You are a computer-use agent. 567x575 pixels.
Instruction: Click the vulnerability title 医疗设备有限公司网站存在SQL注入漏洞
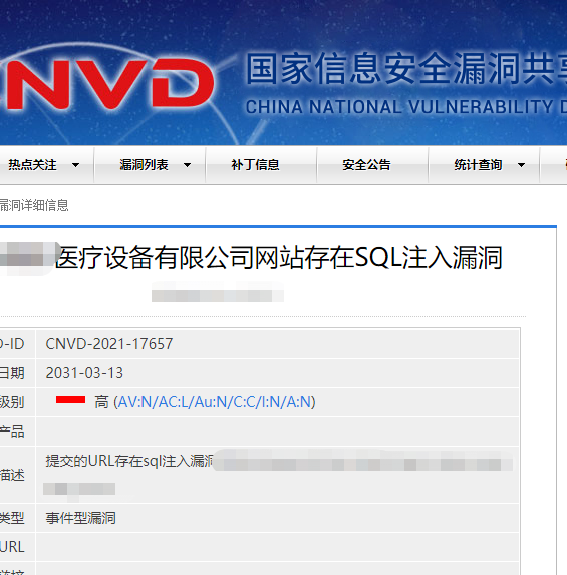[x=279, y=258]
